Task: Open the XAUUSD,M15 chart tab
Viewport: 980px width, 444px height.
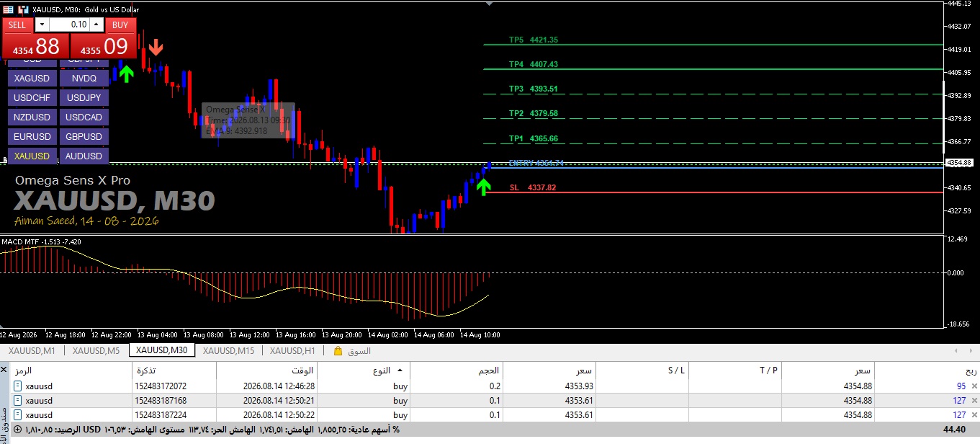Action: (x=228, y=351)
